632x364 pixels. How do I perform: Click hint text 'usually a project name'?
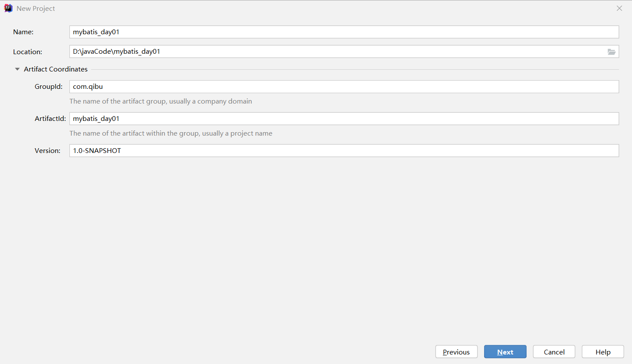pos(237,133)
